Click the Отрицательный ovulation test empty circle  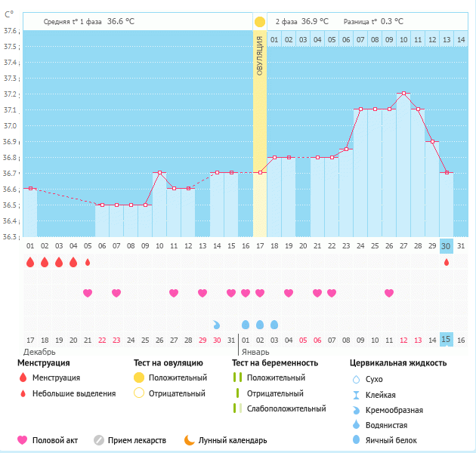click(x=138, y=393)
